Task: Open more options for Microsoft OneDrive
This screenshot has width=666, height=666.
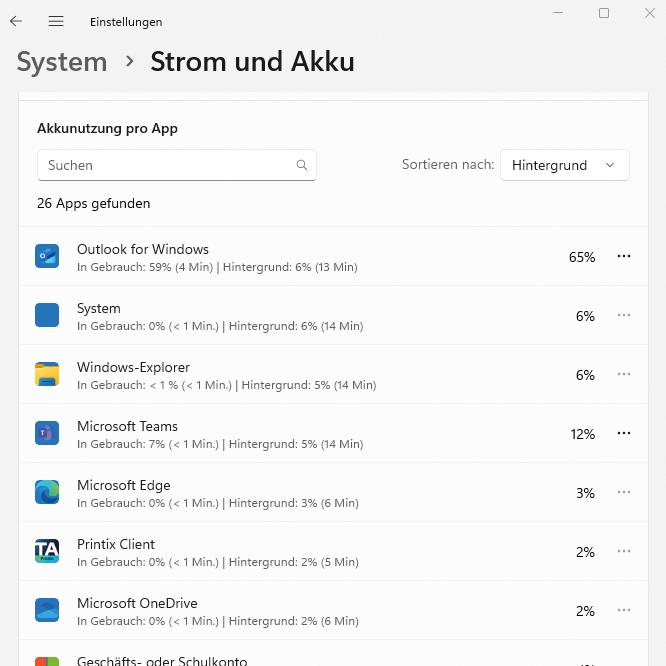Action: pos(624,610)
